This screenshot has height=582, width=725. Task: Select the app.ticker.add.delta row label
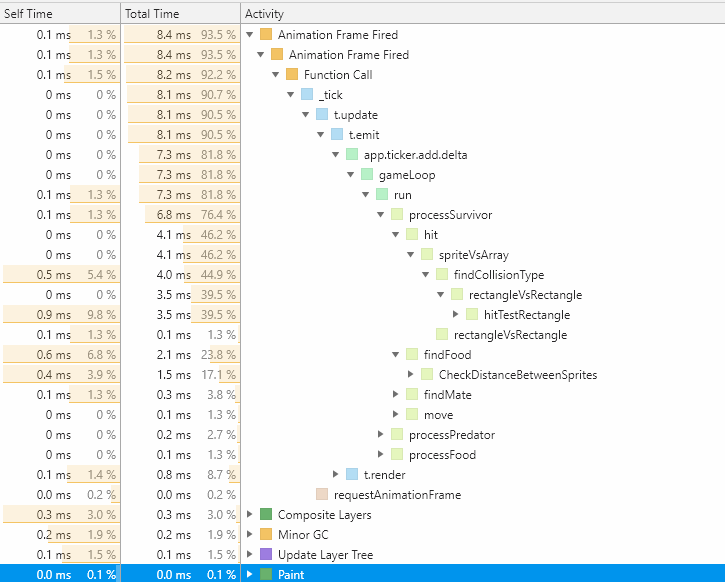[415, 155]
